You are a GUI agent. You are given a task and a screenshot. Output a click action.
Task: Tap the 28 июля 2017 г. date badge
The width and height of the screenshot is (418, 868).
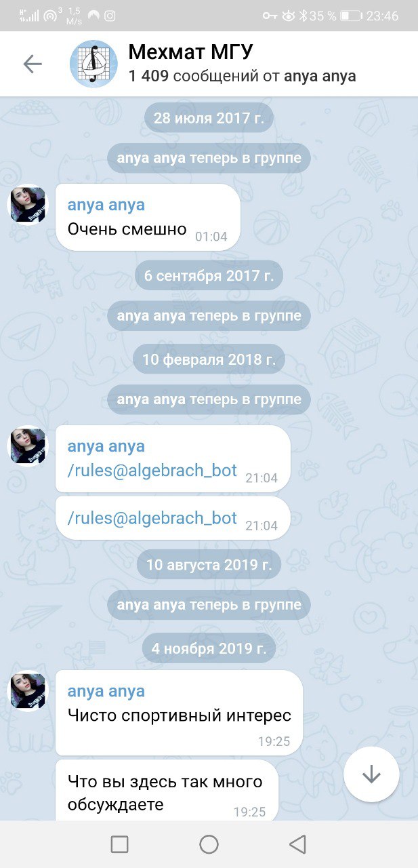[x=209, y=117]
